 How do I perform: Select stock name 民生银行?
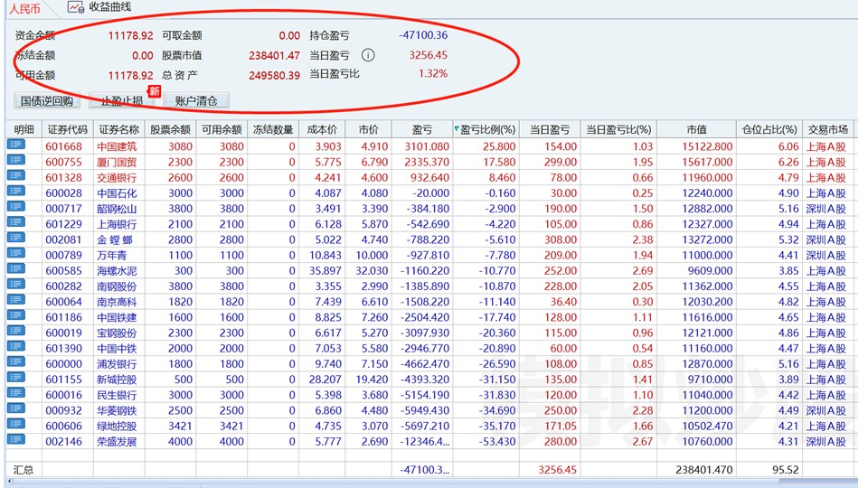(117, 395)
